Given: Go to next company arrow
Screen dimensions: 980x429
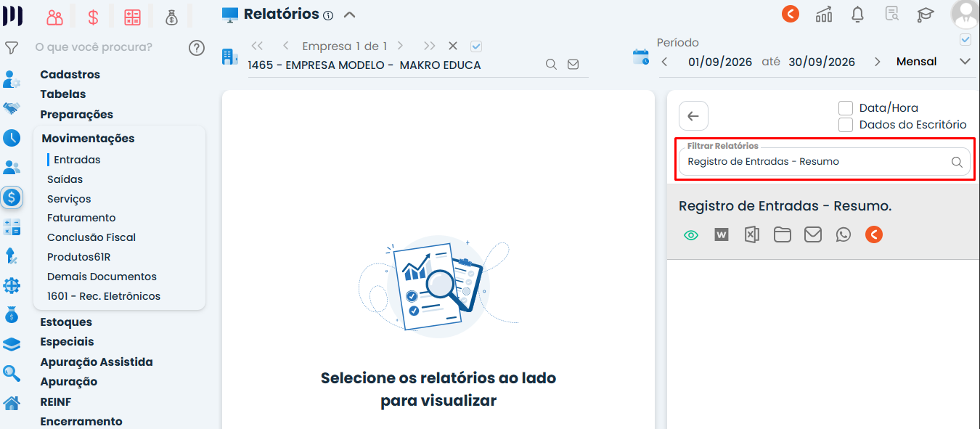Looking at the screenshot, I should pyautogui.click(x=400, y=46).
